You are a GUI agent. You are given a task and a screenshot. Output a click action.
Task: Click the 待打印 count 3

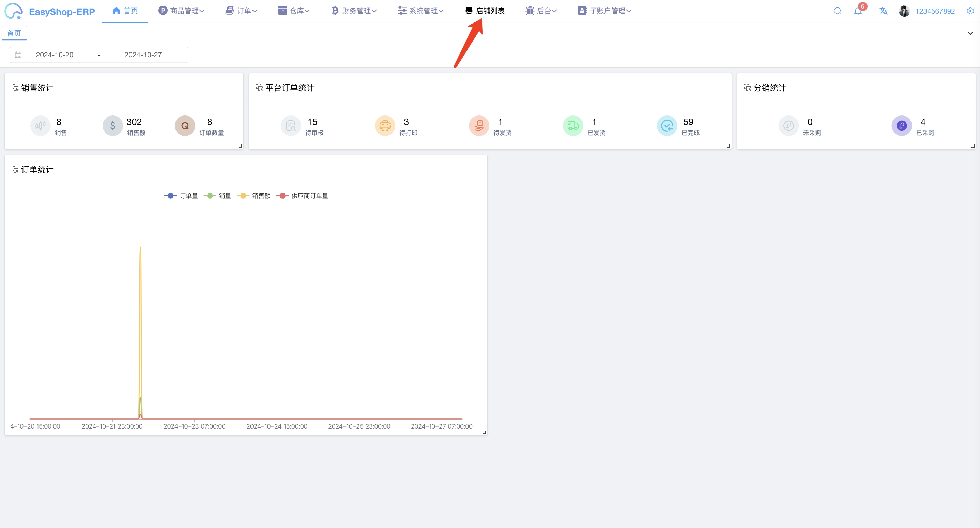tap(406, 122)
